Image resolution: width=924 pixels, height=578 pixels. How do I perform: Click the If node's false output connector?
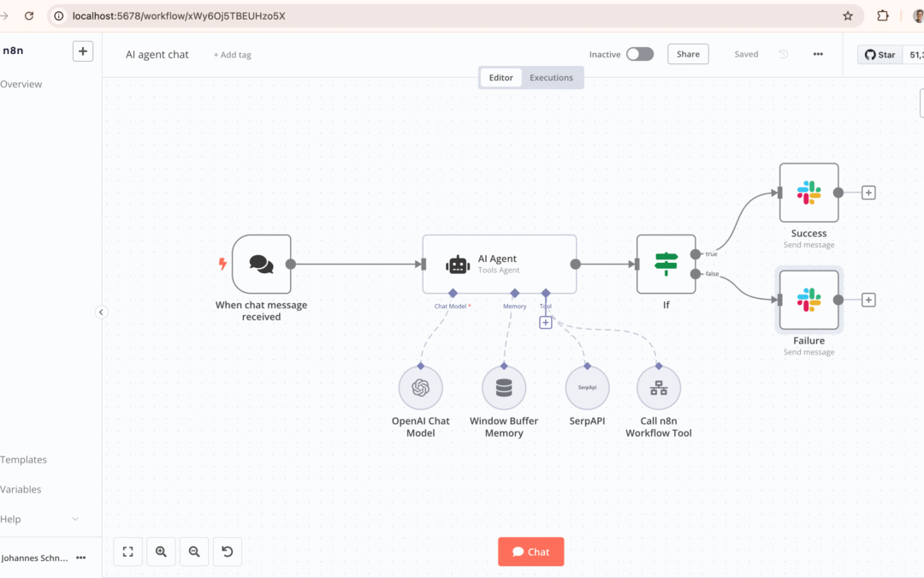[696, 274]
